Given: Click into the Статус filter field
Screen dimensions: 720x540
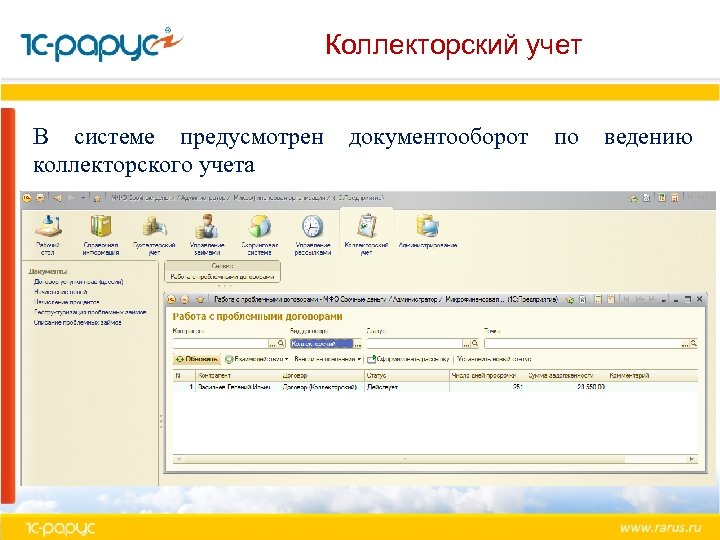Looking at the screenshot, I should tap(415, 343).
